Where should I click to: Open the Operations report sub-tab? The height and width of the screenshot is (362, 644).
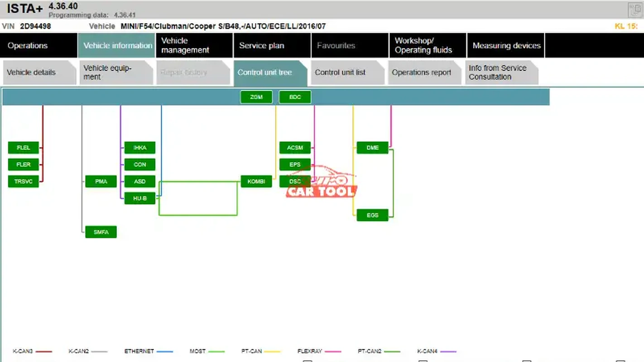click(x=424, y=72)
